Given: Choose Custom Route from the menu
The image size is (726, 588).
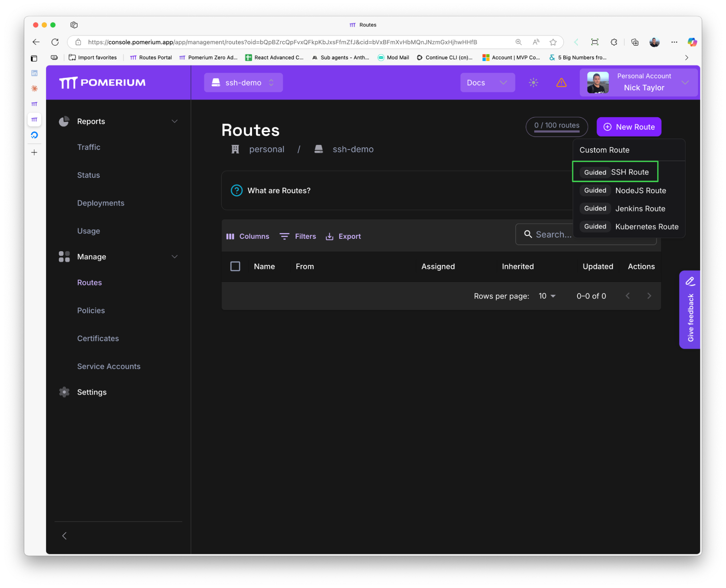Looking at the screenshot, I should click(604, 150).
